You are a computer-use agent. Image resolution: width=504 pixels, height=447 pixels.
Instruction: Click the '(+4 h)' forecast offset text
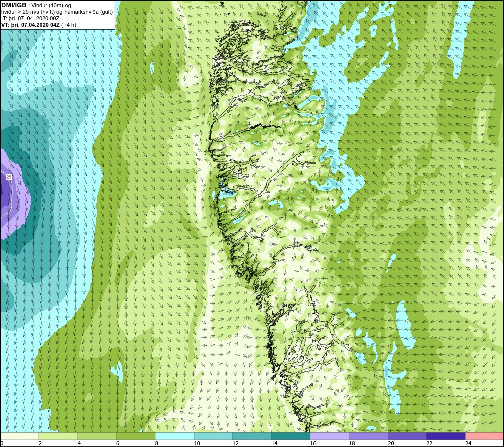tap(69, 25)
